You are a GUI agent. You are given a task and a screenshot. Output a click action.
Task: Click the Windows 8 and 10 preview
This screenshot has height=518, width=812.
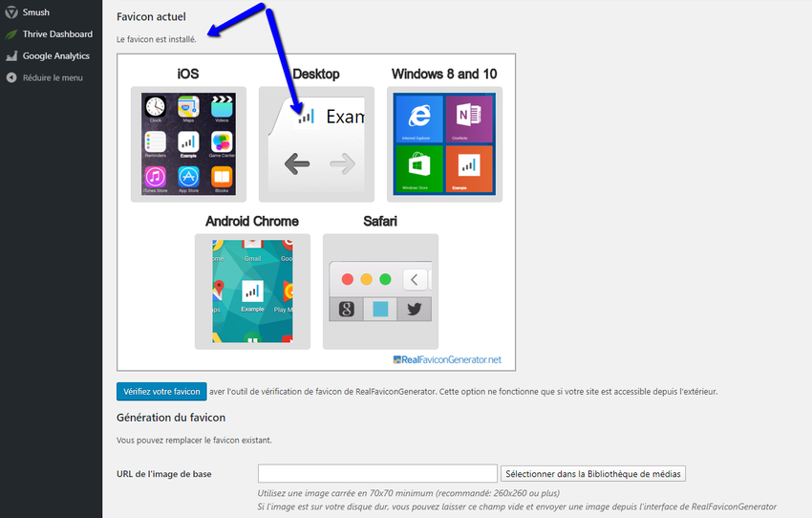pyautogui.click(x=444, y=144)
